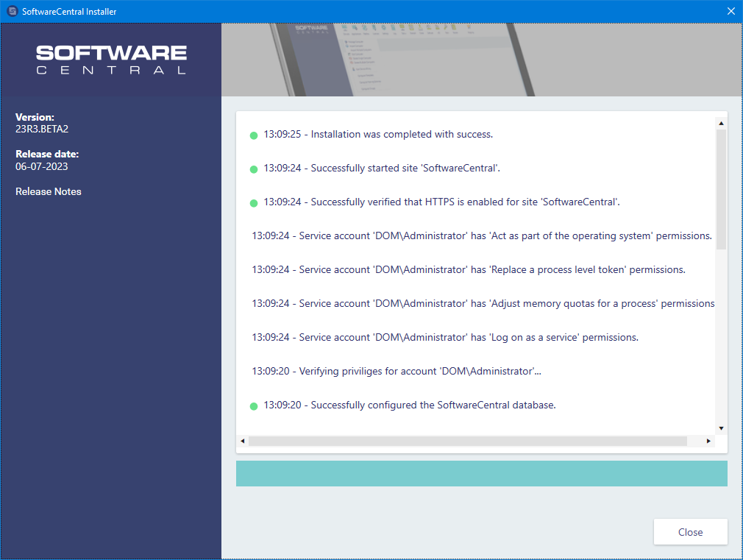Viewport: 743px width, 560px height.
Task: Close the installer window with X
Action: [730, 11]
